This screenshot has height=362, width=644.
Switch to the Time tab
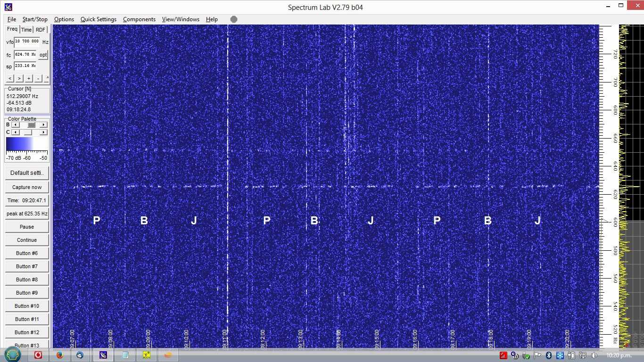pos(26,30)
